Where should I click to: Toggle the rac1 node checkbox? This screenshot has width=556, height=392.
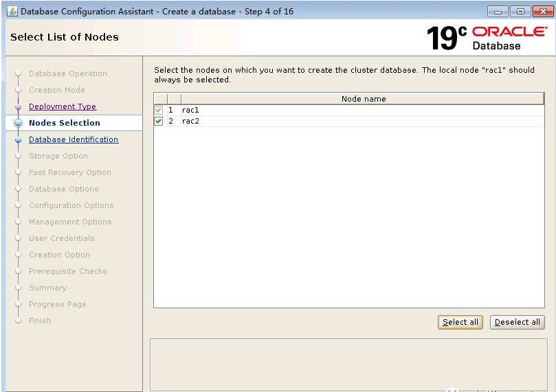(x=159, y=111)
